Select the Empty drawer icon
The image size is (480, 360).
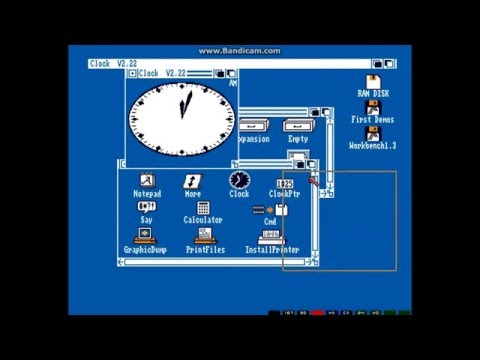[298, 131]
